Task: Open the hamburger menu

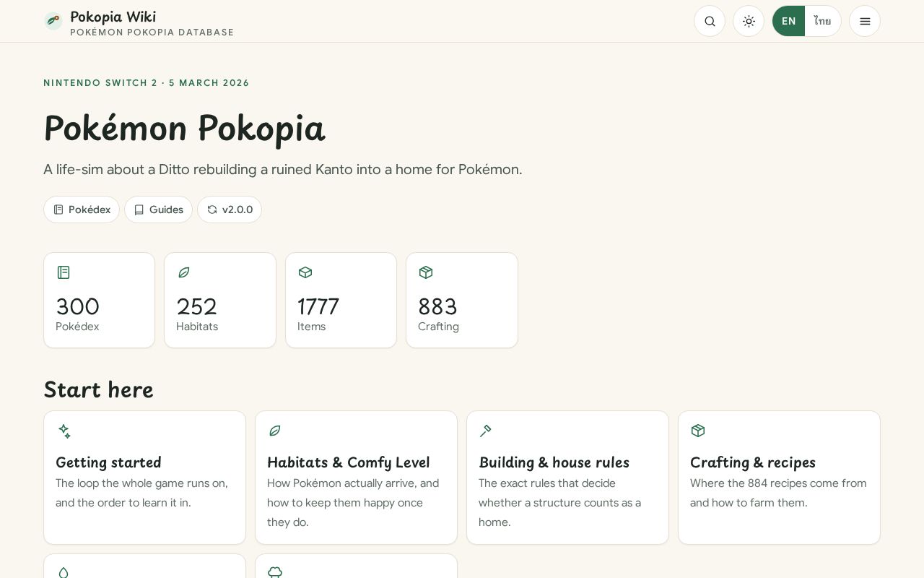Action: pos(865,21)
